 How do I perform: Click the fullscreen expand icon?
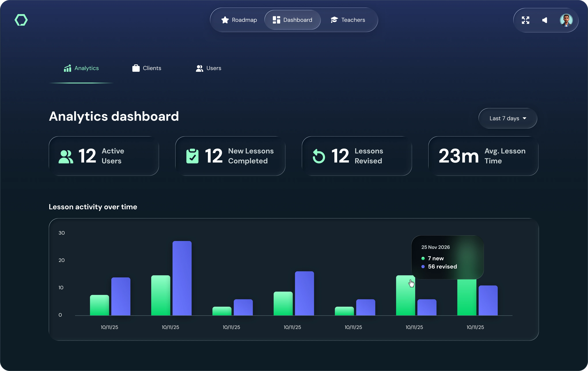[525, 20]
